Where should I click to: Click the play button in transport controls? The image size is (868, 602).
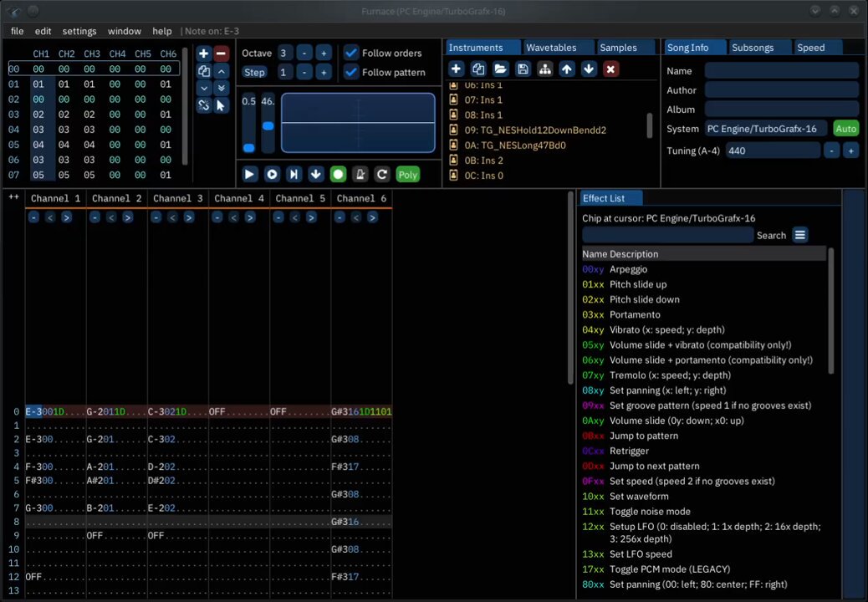[x=250, y=174]
